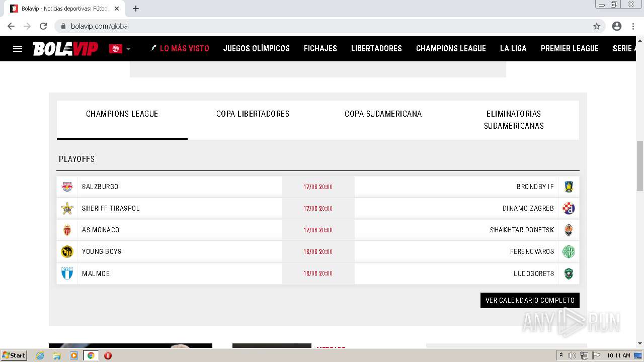
Task: Open Fichajes menu item
Action: click(x=320, y=49)
